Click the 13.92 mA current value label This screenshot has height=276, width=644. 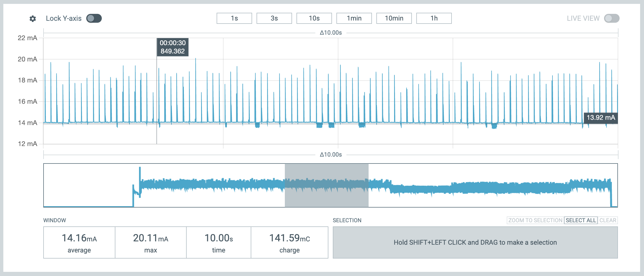click(x=600, y=117)
